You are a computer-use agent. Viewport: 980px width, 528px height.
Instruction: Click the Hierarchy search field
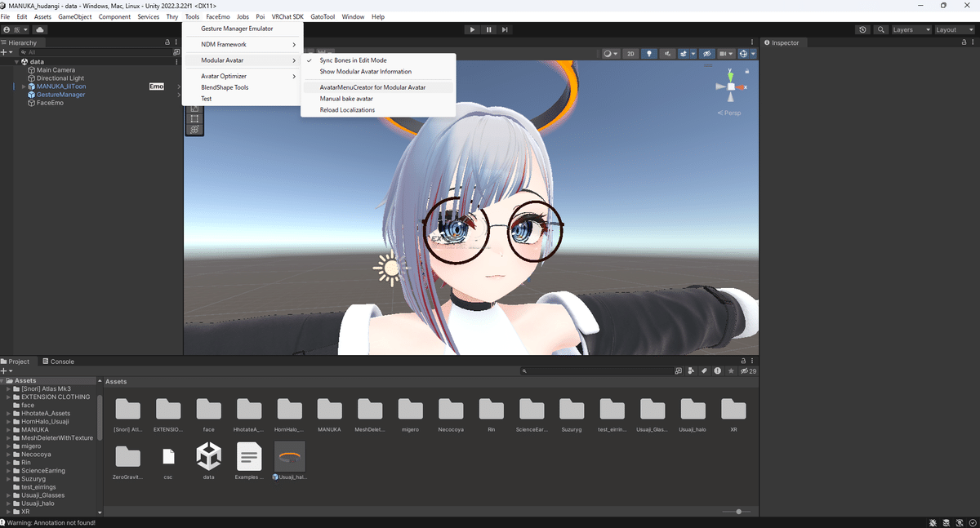(x=94, y=51)
